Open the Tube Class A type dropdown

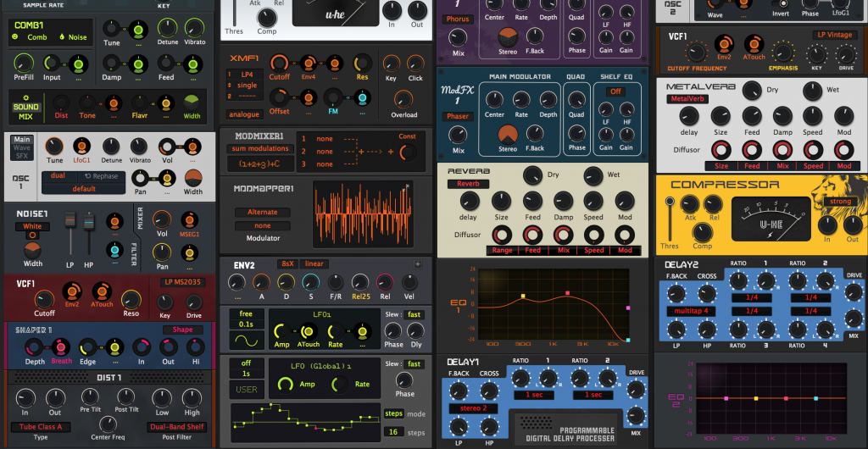[41, 427]
